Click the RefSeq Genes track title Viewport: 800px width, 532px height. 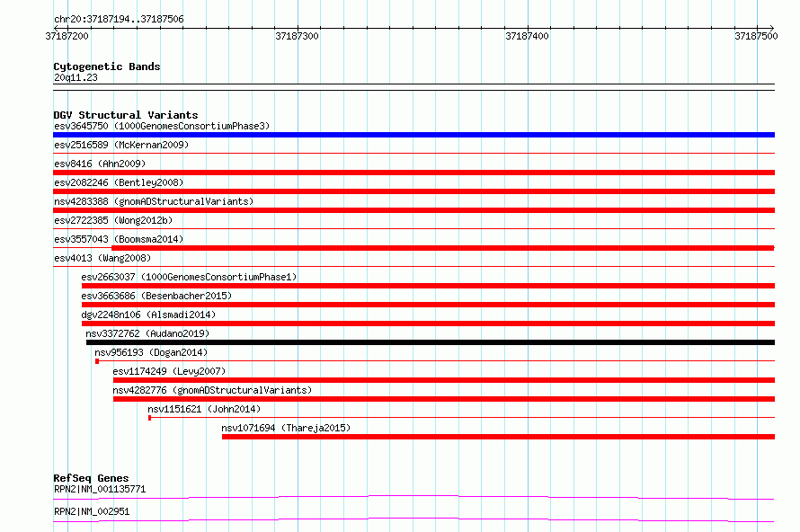coord(91,478)
